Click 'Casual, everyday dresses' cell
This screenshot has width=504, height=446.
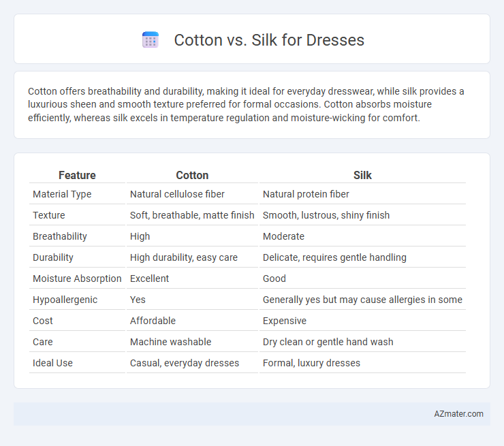[x=185, y=363]
